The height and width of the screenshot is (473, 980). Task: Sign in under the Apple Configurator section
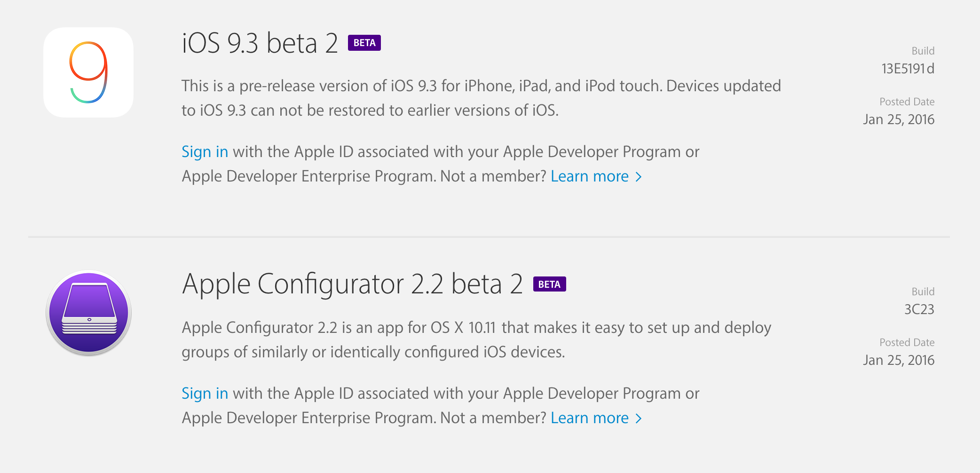pos(205,394)
